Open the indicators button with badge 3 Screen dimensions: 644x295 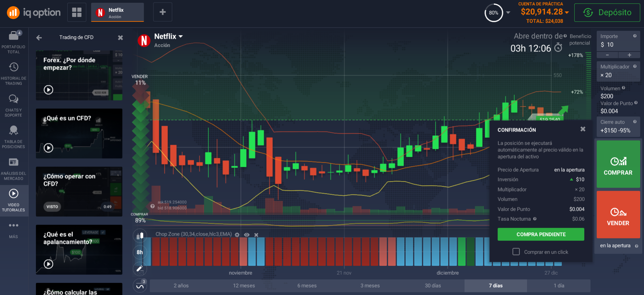click(x=140, y=286)
